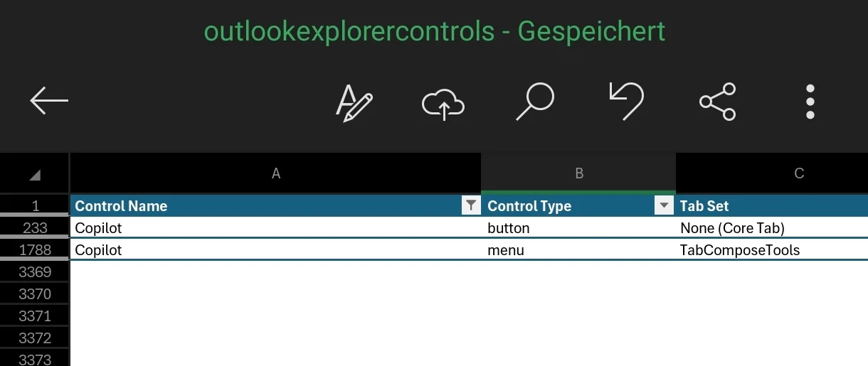The width and height of the screenshot is (868, 366).
Task: Select the TabComposeTools cell
Action: [x=772, y=249]
